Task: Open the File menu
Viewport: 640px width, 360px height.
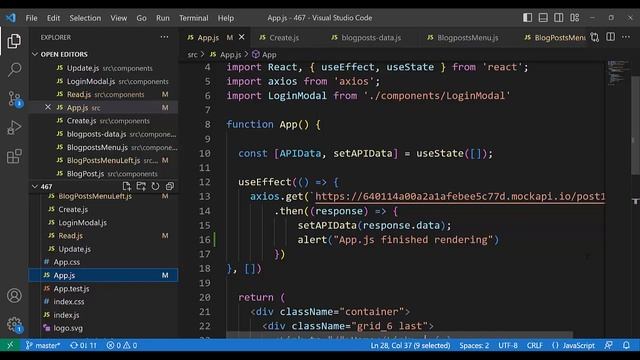Action: 31,18
